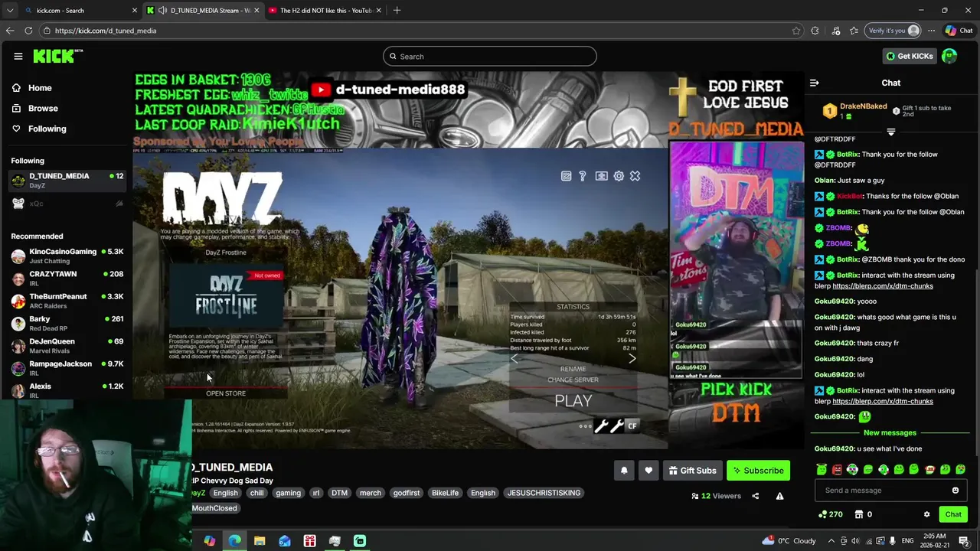The height and width of the screenshot is (551, 980).
Task: Open TheBurntPeanut recommended channel
Action: 67,301
